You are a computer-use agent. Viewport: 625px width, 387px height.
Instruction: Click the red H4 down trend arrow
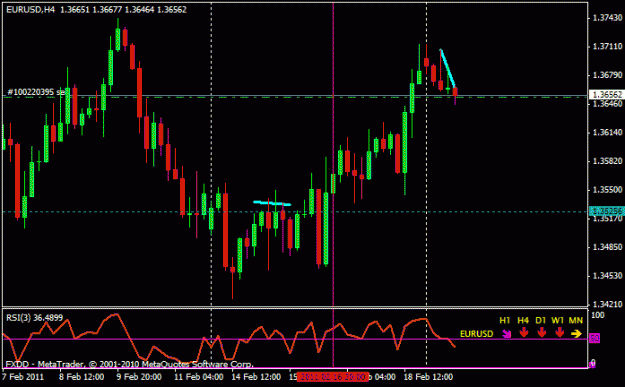coord(524,332)
